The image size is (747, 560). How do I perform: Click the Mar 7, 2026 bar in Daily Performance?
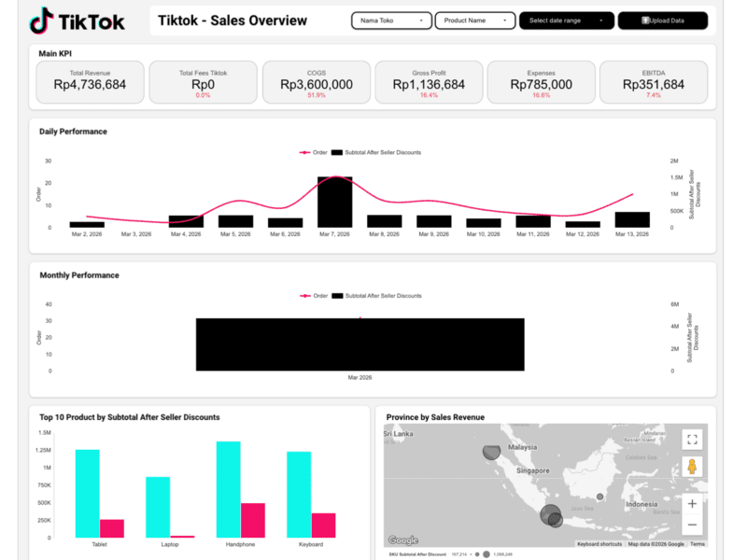[334, 202]
